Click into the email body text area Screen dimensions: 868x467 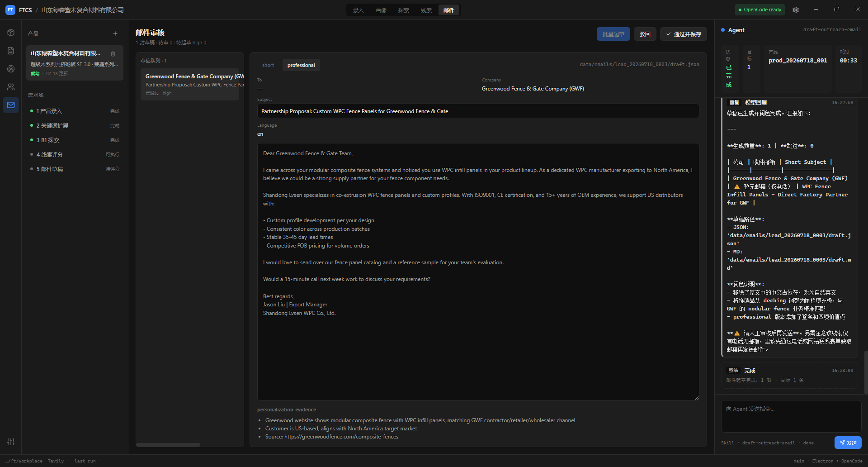click(478, 272)
